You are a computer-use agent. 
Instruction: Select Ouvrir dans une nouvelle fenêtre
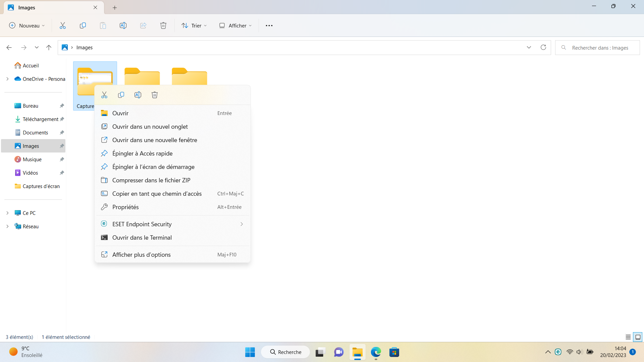click(172, 140)
